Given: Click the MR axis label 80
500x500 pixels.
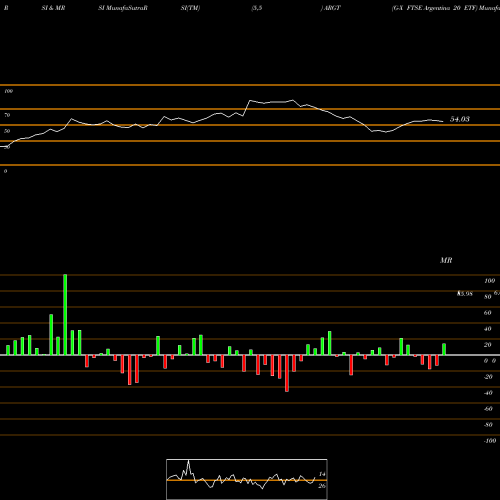Looking at the screenshot, I should click(488, 297).
